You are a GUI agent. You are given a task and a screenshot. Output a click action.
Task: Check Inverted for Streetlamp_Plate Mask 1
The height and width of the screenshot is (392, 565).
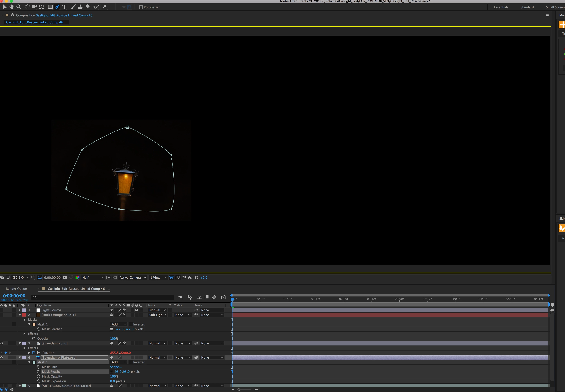tap(131, 362)
